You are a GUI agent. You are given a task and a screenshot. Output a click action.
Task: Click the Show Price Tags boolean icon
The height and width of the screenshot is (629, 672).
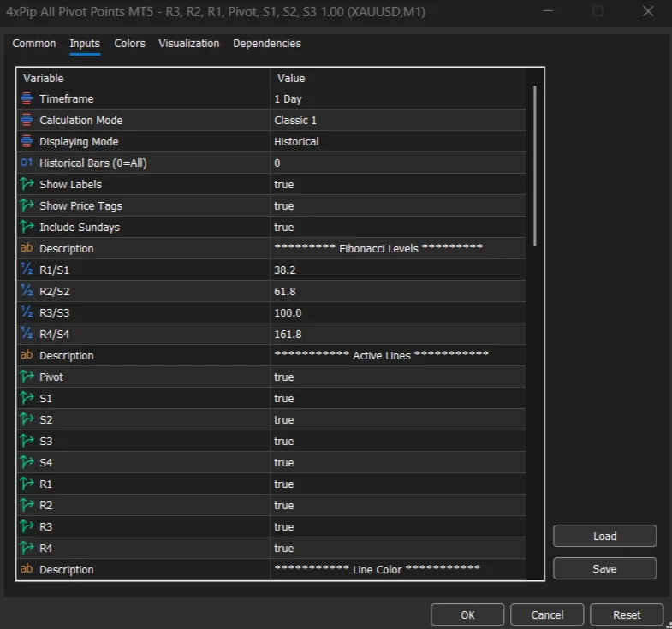point(27,205)
